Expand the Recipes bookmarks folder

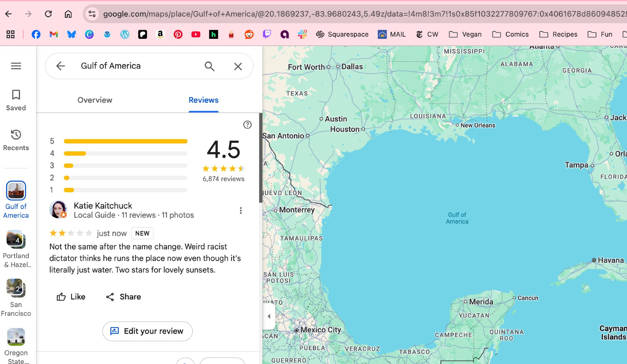(x=558, y=34)
